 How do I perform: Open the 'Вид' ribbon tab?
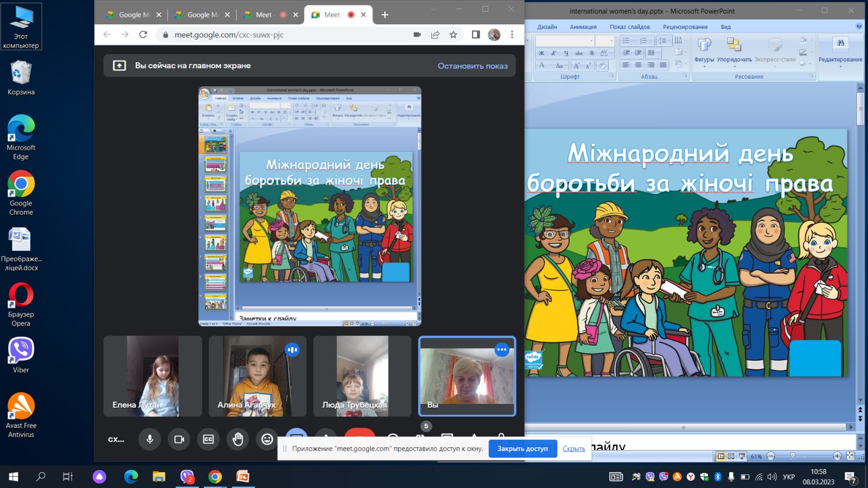tap(726, 27)
